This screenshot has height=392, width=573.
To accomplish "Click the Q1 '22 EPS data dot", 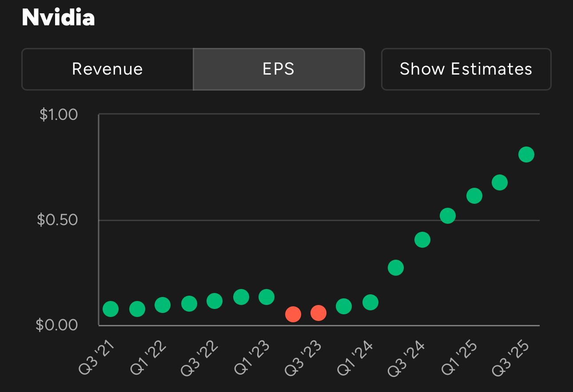I will point(163,305).
